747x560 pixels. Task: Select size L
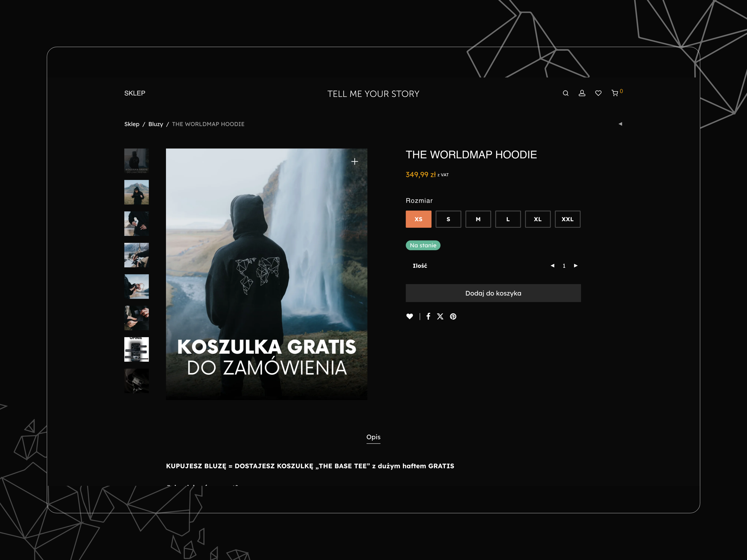(x=508, y=219)
